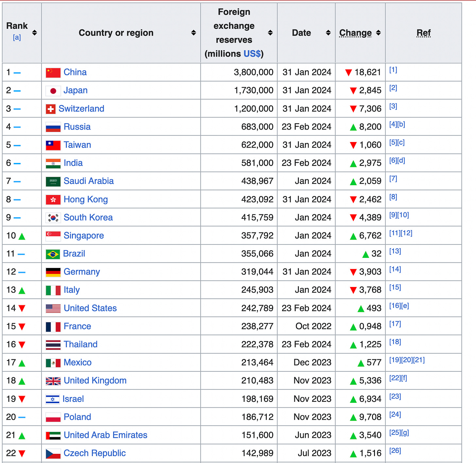
Task: Click the China flag icon
Action: click(x=53, y=73)
